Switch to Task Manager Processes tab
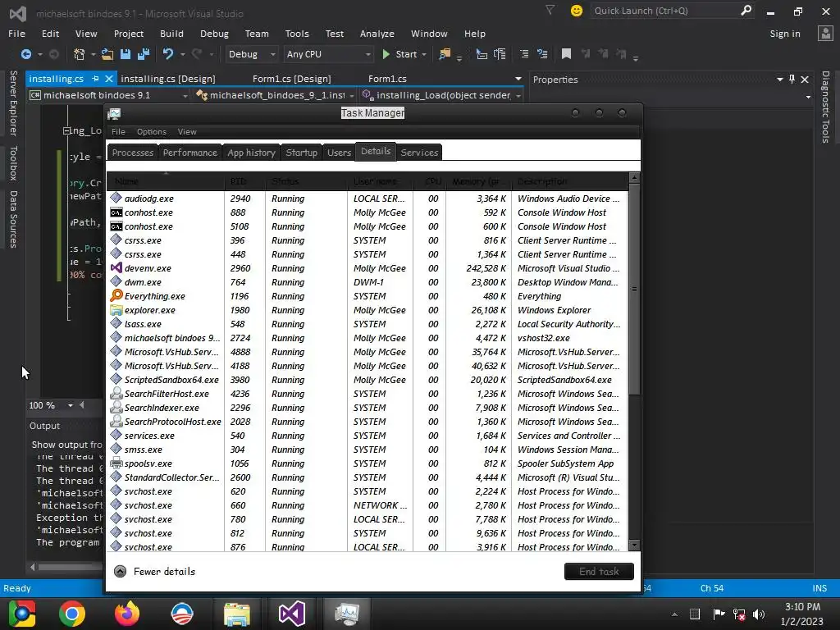 pos(133,153)
